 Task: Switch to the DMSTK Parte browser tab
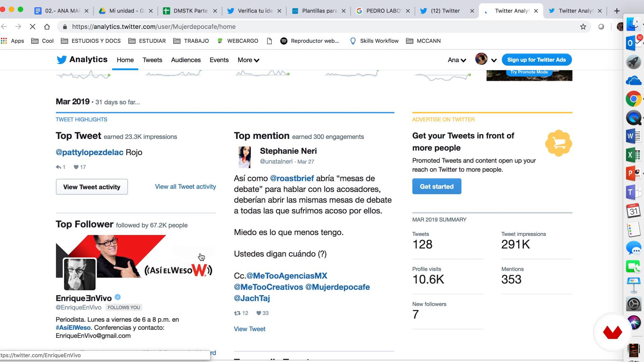click(x=190, y=11)
